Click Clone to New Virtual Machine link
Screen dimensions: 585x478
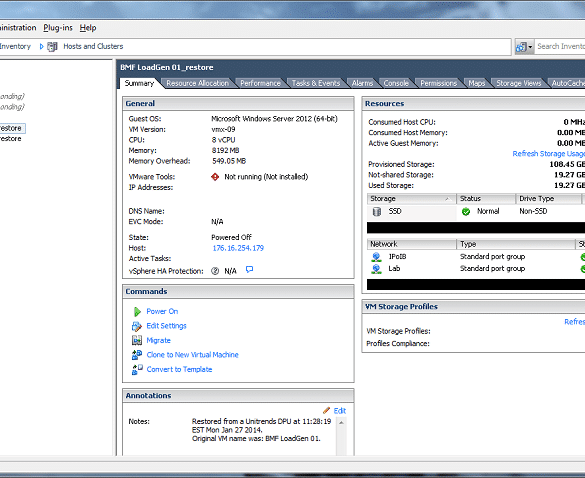click(x=193, y=355)
